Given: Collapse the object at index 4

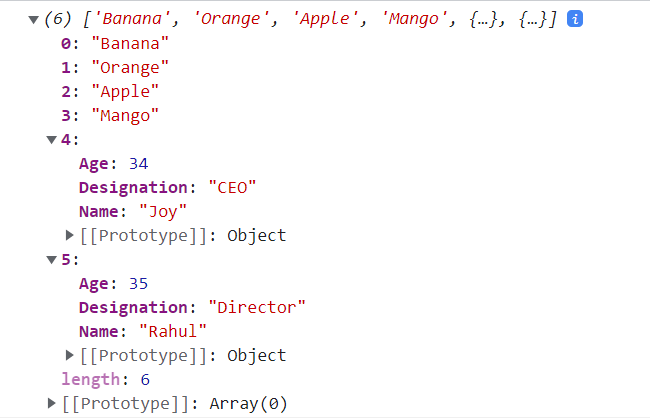Looking at the screenshot, I should pos(51,140).
